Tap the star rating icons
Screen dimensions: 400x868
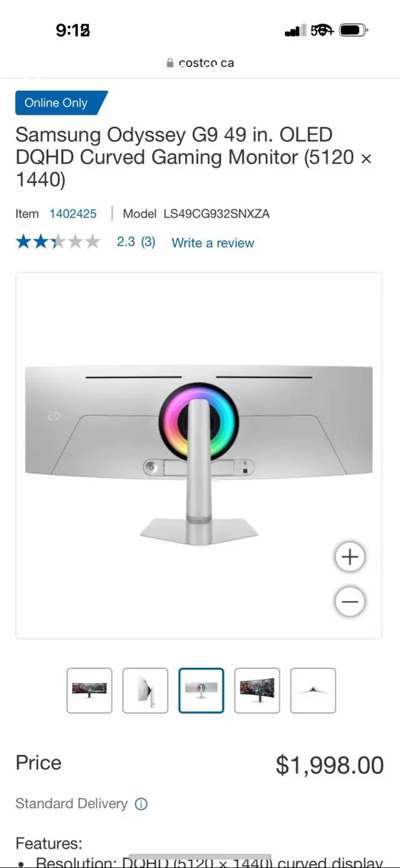click(57, 242)
